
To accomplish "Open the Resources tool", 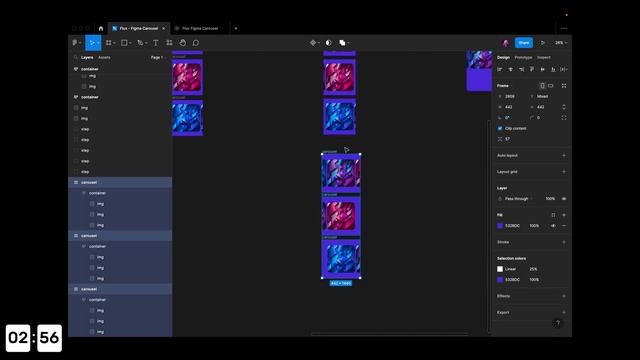I will pos(169,42).
